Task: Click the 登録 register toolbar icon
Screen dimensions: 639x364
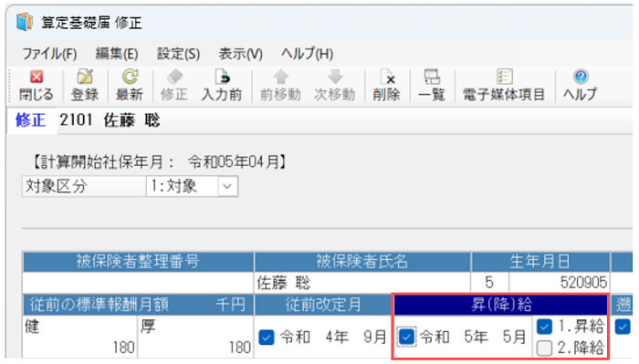Action: (85, 77)
